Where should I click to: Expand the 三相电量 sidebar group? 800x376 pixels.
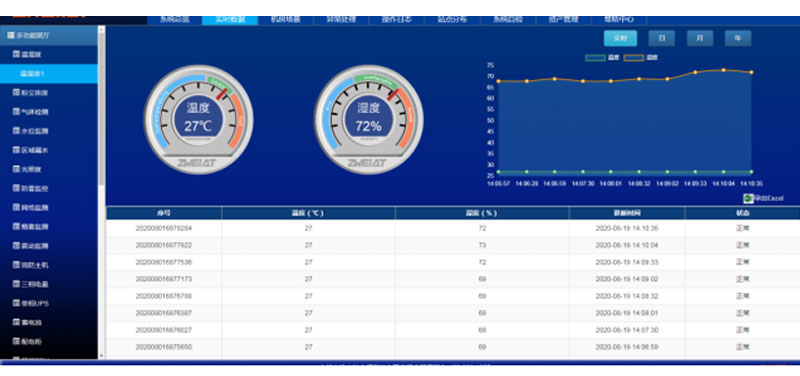(31, 284)
